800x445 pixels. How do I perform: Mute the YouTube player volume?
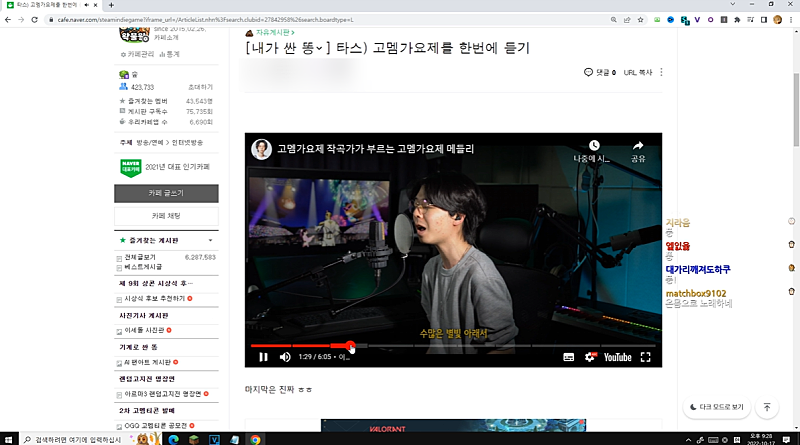(285, 357)
